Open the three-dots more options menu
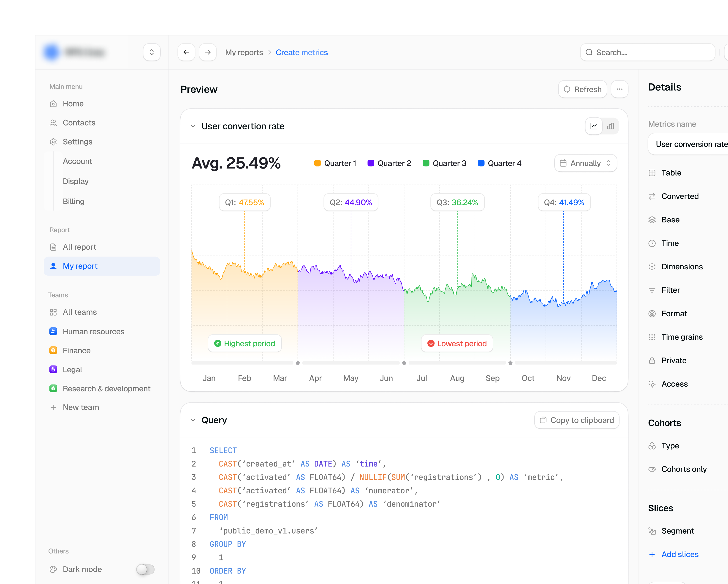This screenshot has width=728, height=584. click(x=619, y=89)
